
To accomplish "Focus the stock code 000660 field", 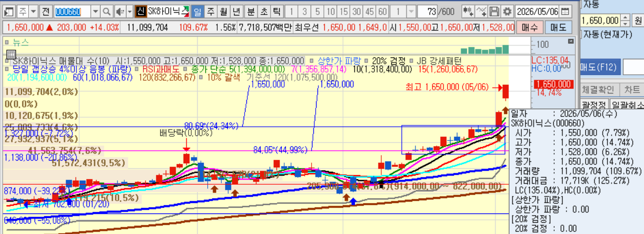I will 72,11.
